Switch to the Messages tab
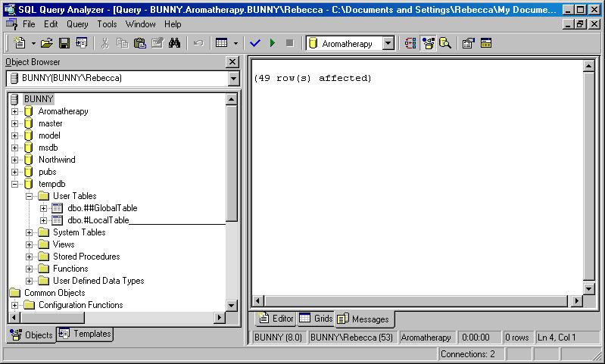This screenshot has height=364, width=605. coord(365,319)
